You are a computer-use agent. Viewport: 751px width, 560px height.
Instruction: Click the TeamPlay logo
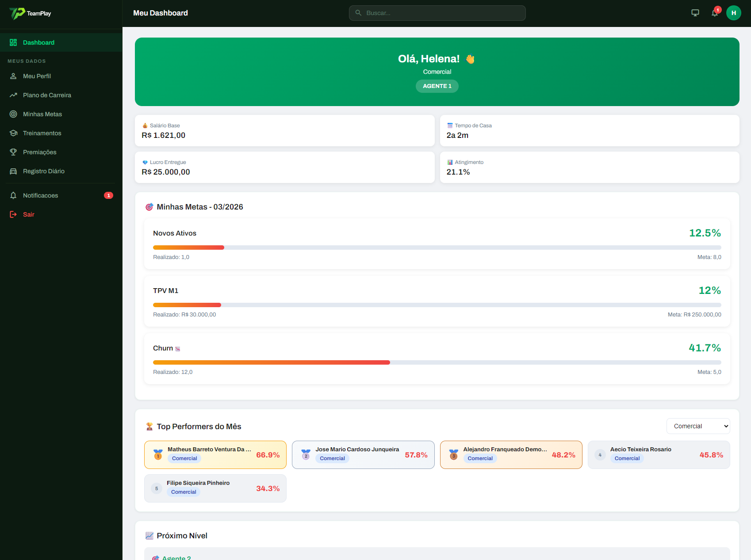pos(30,13)
